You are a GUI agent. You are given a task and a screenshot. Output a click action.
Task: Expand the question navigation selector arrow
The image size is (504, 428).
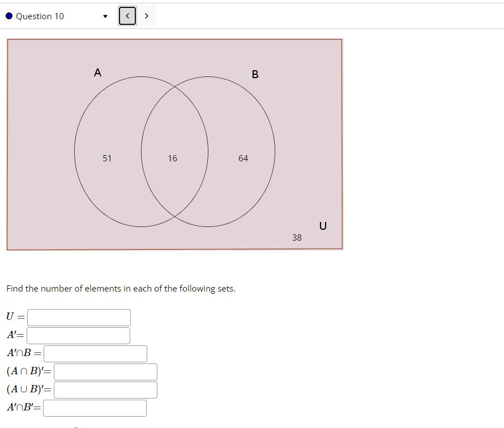click(x=105, y=16)
